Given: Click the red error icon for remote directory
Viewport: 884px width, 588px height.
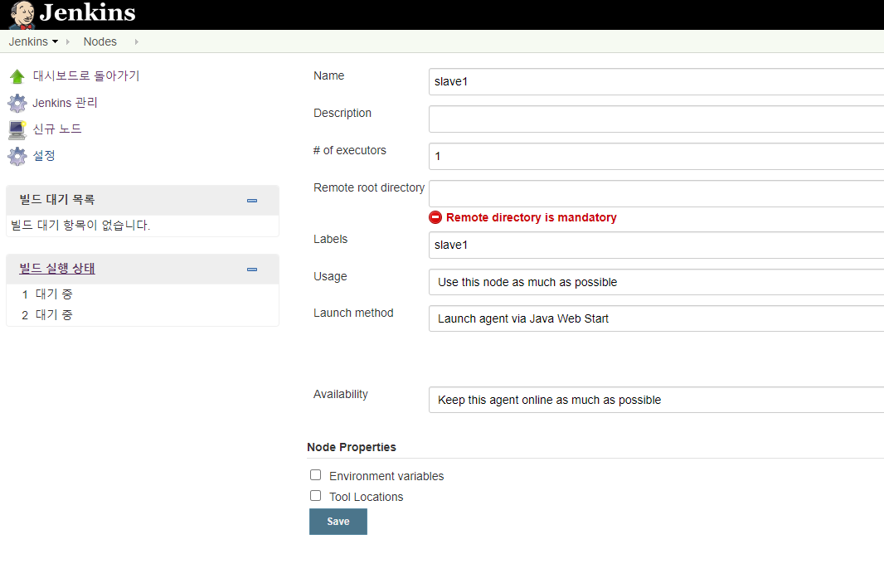Looking at the screenshot, I should (x=435, y=217).
